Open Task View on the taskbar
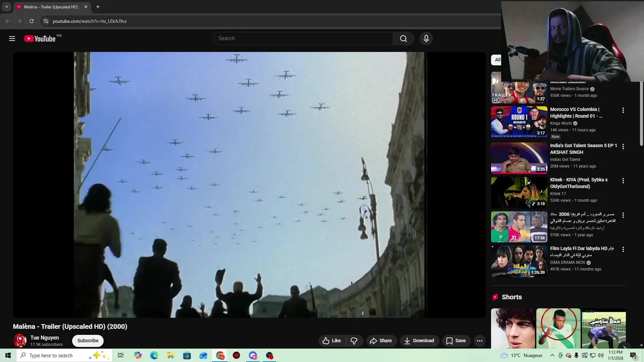 coord(121,355)
